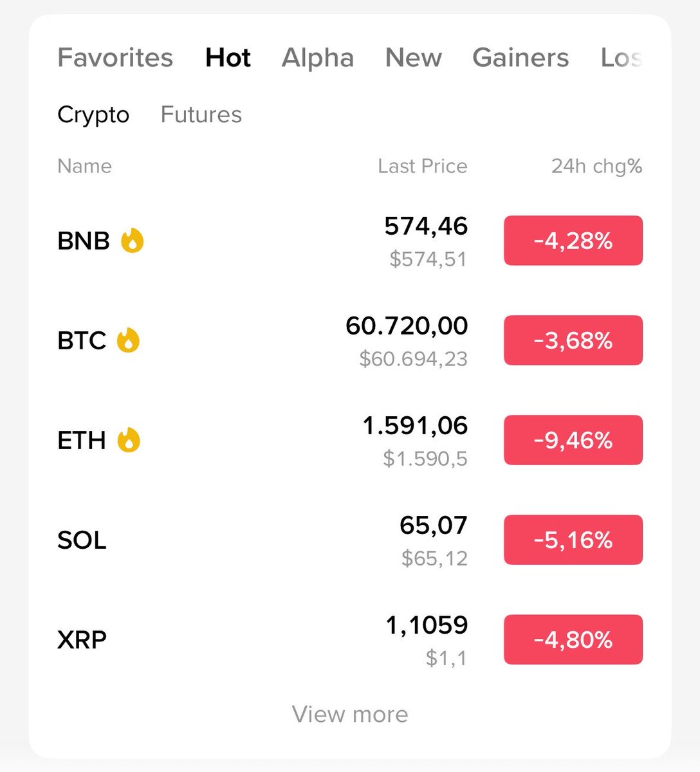Screen dimensions: 700x772
Task: Open the SOL coin row
Action: click(x=350, y=540)
